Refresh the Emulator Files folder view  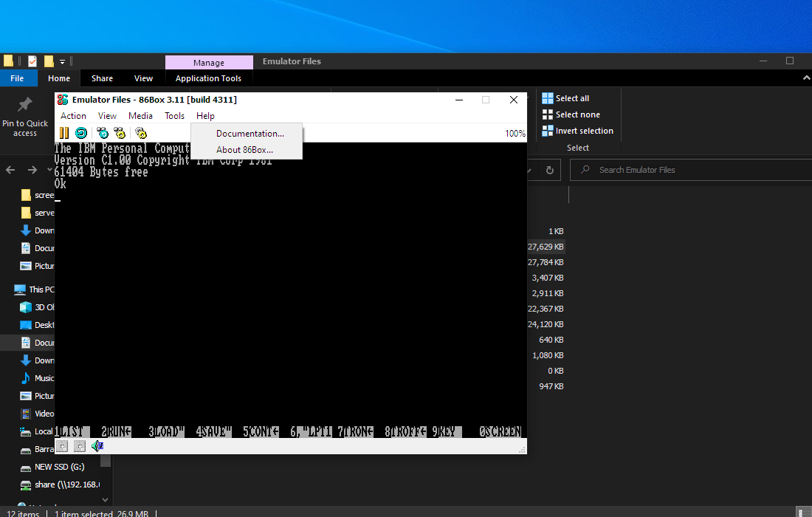[550, 169]
